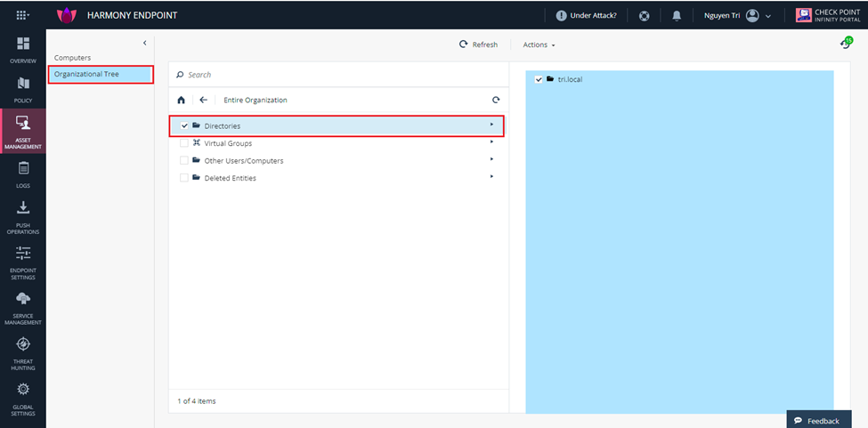Expand the Nguyen Tri account dropdown

pos(767,16)
